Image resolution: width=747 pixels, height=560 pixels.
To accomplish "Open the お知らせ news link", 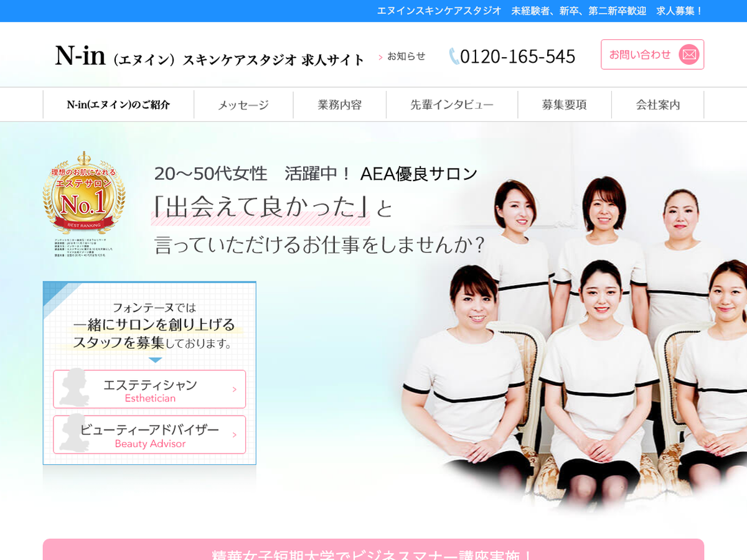I will pyautogui.click(x=406, y=56).
